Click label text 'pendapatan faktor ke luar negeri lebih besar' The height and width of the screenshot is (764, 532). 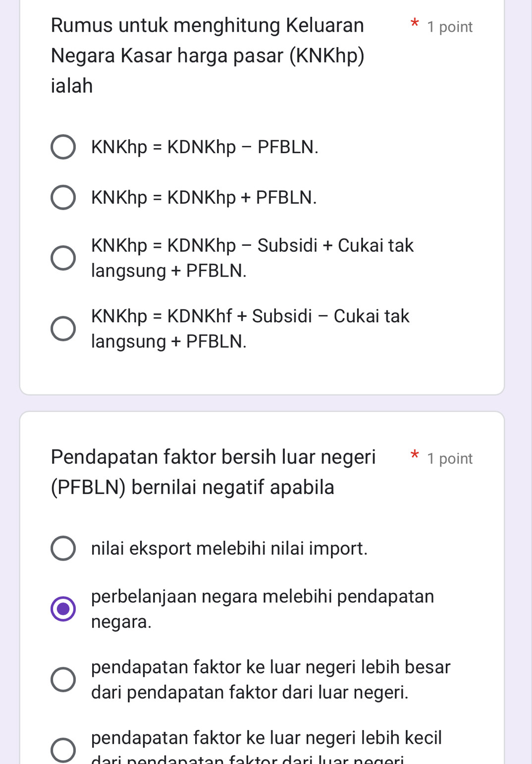coord(270,679)
